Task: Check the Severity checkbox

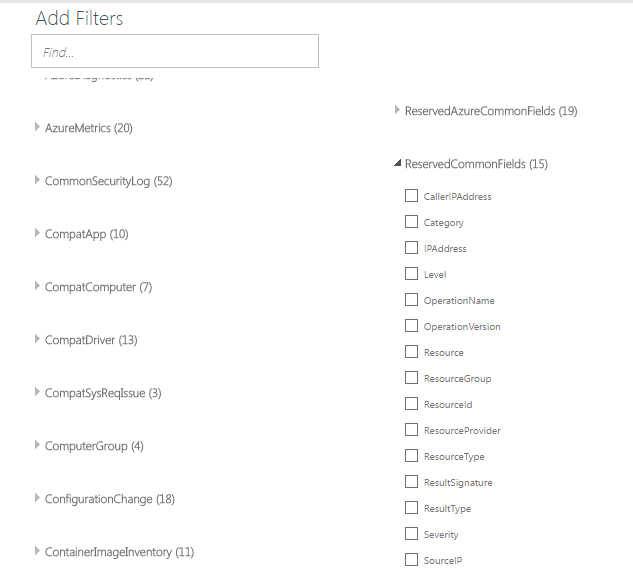Action: [412, 534]
